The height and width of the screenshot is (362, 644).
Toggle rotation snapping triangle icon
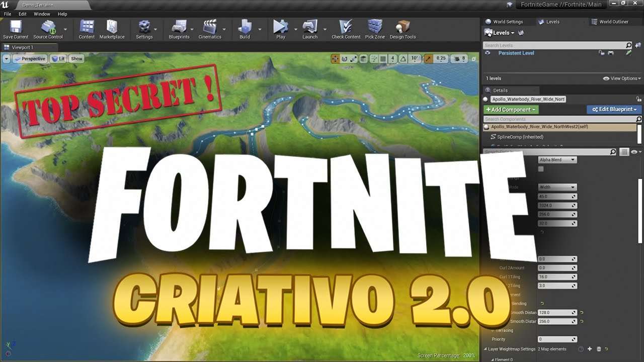pyautogui.click(x=403, y=58)
